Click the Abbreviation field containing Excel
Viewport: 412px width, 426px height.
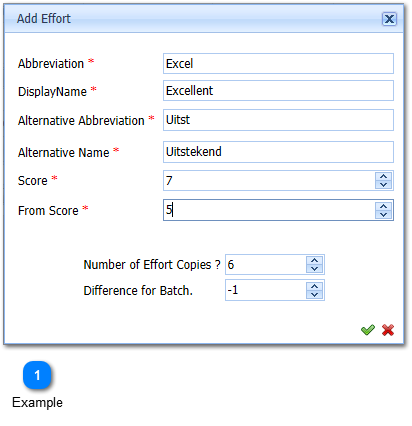[x=278, y=63]
